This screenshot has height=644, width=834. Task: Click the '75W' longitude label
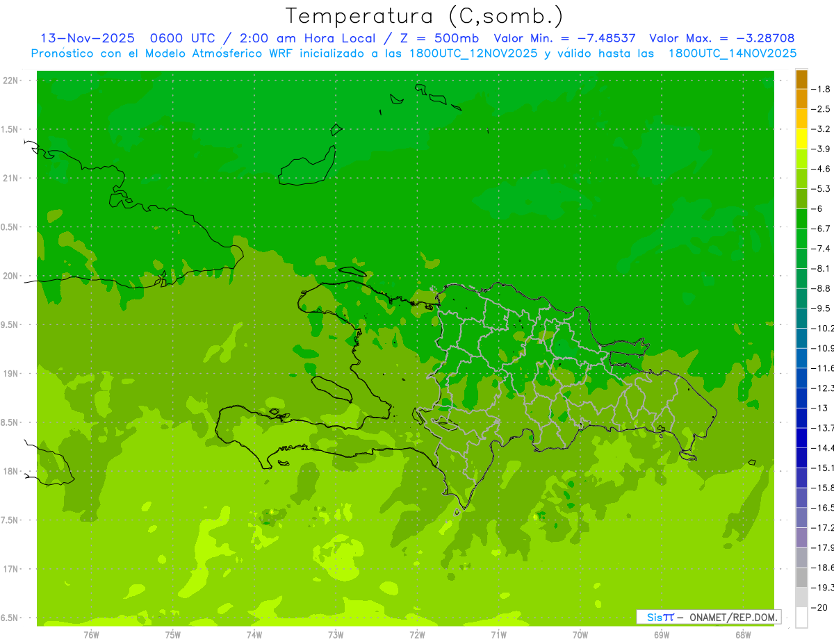point(173,635)
